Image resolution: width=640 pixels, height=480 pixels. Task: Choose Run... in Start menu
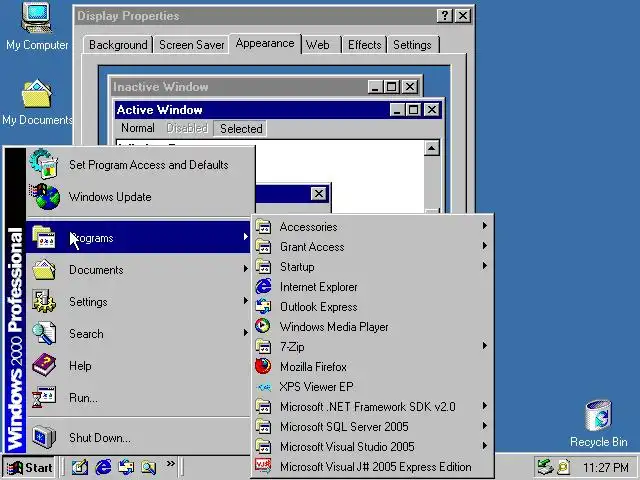139,398
